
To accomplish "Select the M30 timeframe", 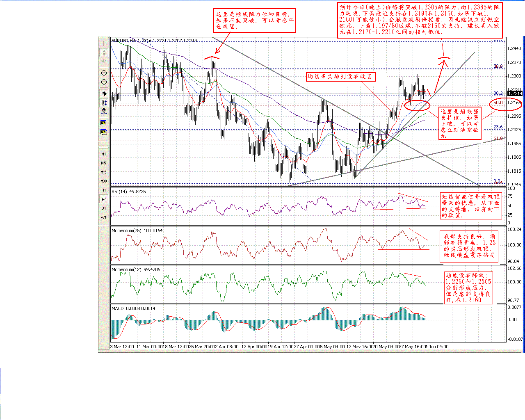I will 104,181.
